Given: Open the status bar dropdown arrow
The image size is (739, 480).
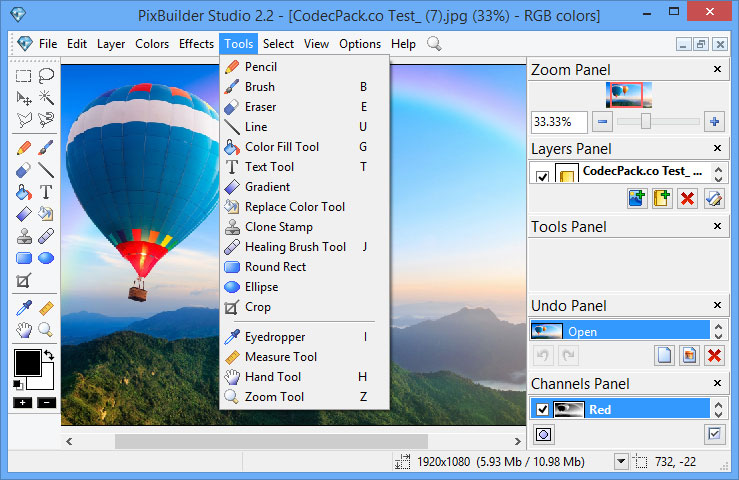Looking at the screenshot, I should [x=621, y=461].
